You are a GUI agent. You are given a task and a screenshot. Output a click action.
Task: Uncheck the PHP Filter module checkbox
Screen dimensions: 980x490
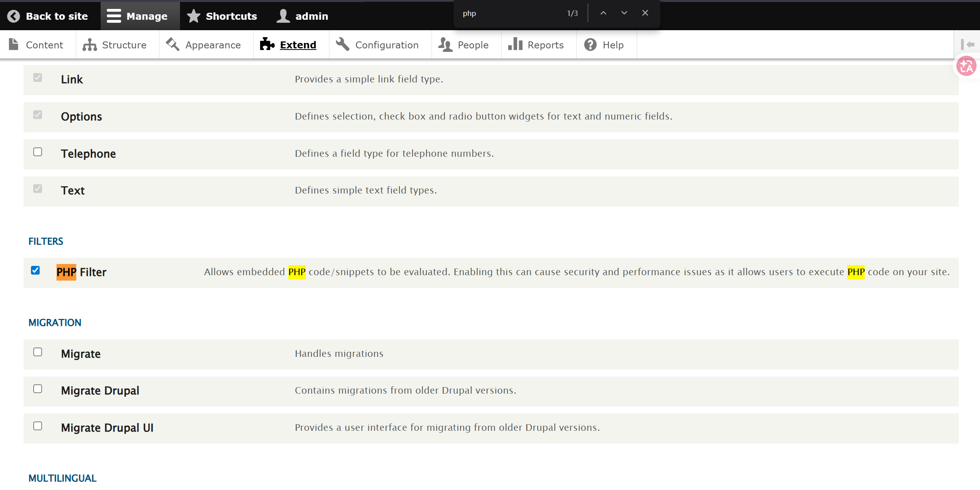(x=35, y=271)
